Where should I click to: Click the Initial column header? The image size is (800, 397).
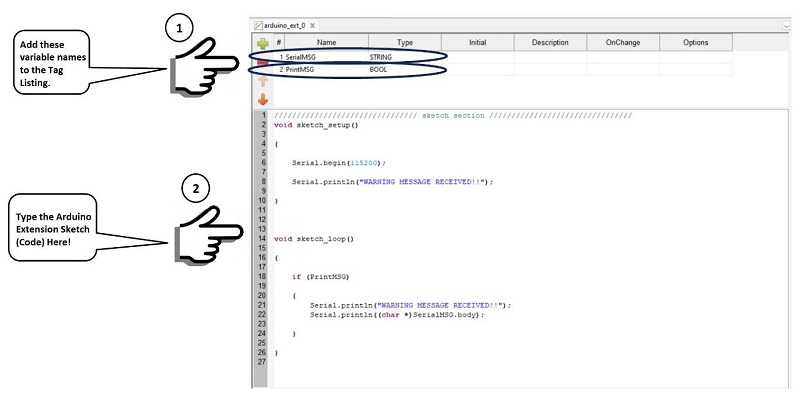point(478,43)
